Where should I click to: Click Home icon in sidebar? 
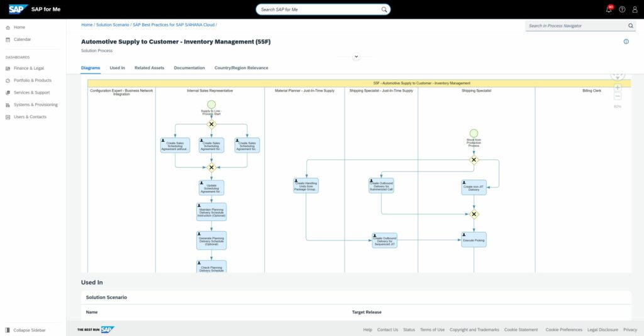(8, 28)
